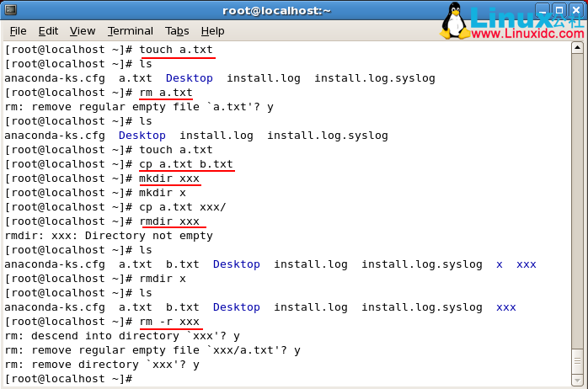Click blue 'xxx' in the last ls output

click(x=506, y=307)
